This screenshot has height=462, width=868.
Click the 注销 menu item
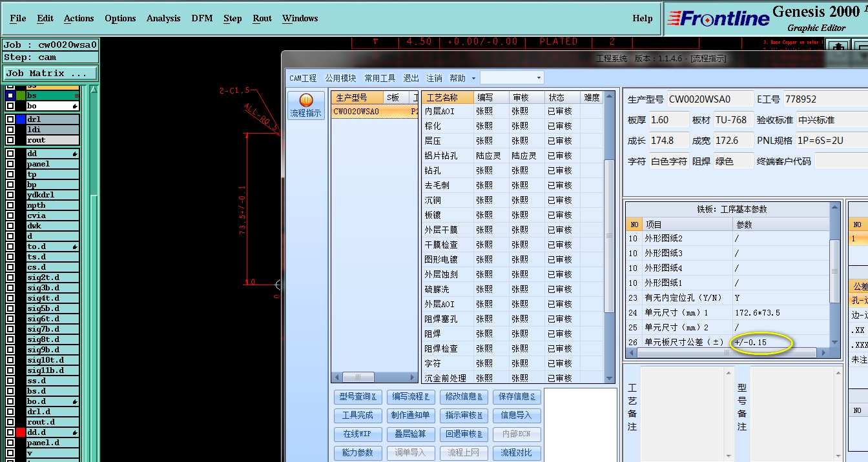pos(434,78)
